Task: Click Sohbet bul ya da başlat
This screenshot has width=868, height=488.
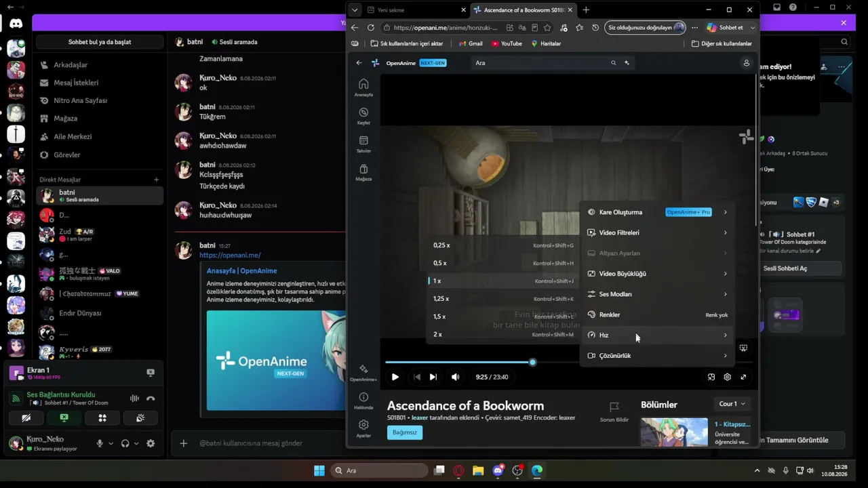Action: (100, 42)
